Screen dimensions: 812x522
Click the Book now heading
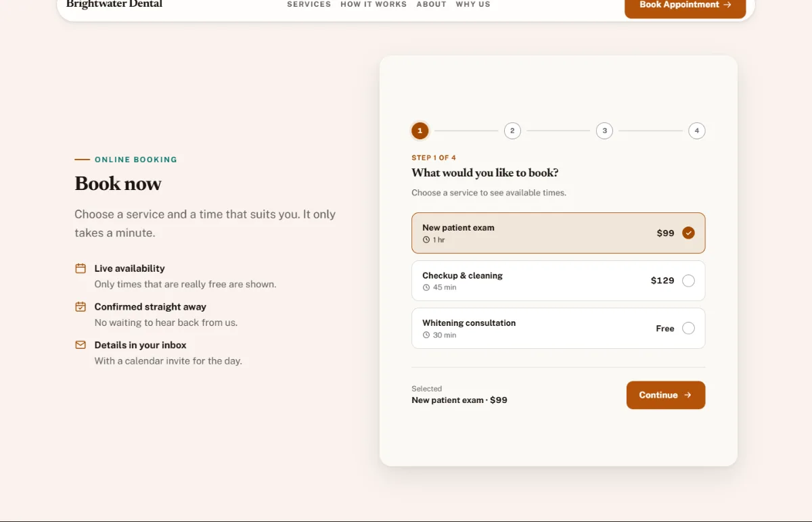(118, 184)
